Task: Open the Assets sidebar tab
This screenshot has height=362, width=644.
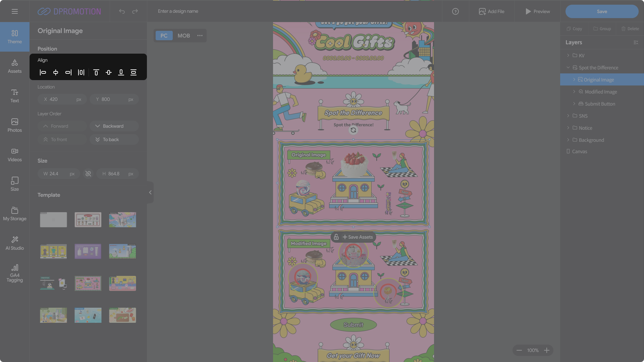Action: click(x=15, y=66)
